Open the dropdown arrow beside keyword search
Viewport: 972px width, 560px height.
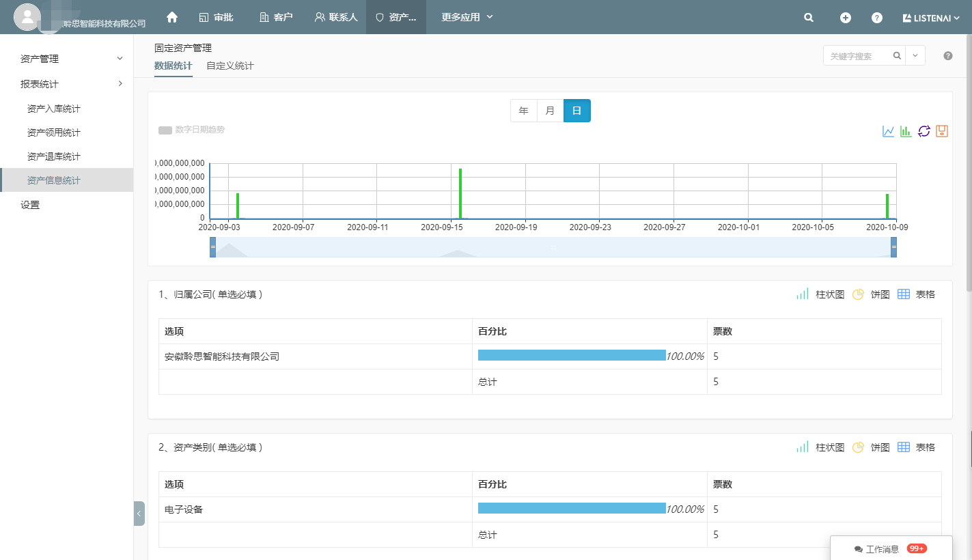[x=915, y=56]
